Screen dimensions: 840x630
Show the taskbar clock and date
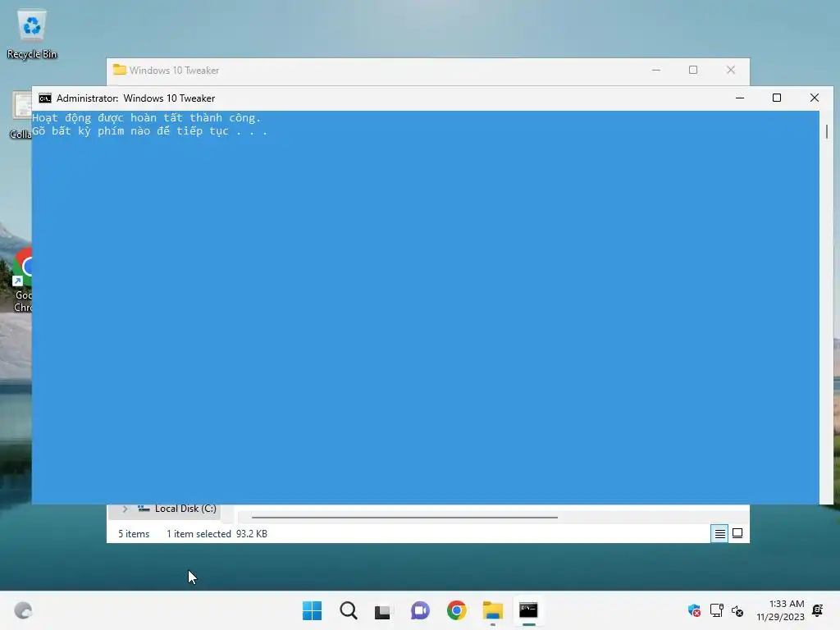pos(781,610)
